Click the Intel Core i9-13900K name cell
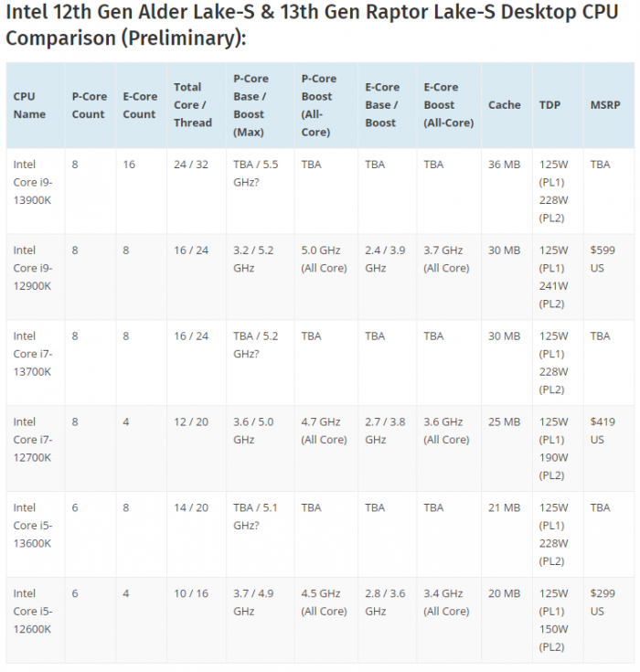 (33, 182)
